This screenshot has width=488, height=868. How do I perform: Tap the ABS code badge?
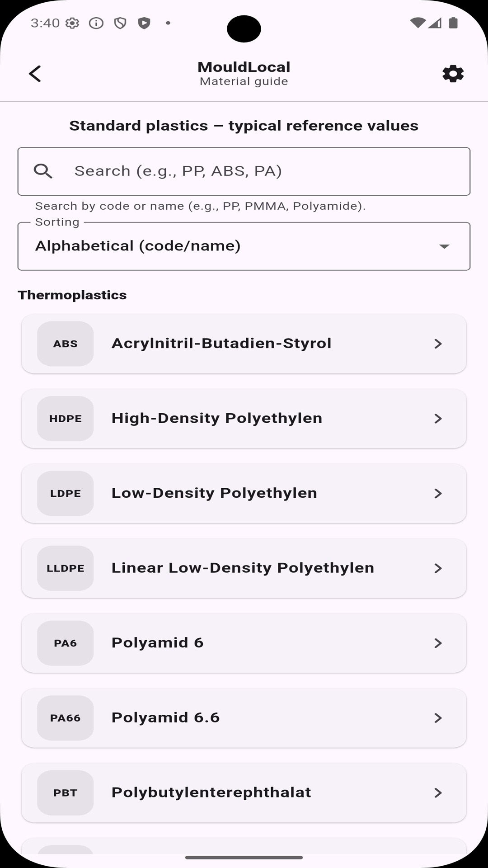tap(66, 344)
